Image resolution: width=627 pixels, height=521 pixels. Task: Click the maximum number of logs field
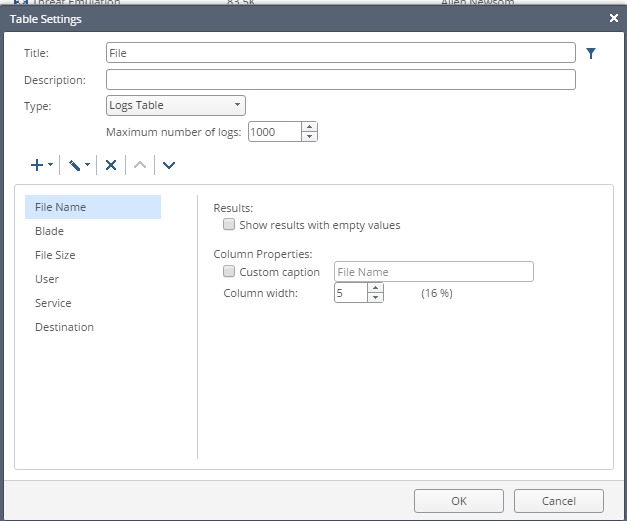click(x=275, y=132)
